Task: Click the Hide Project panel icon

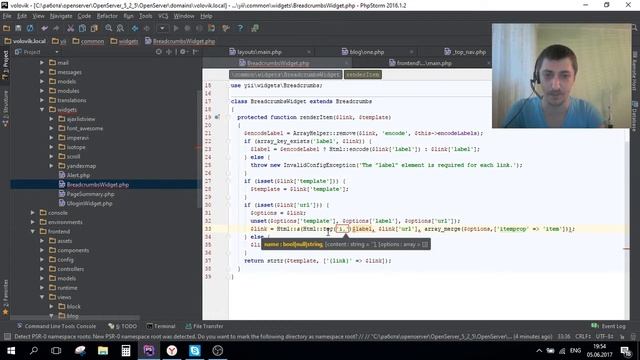Action: [x=196, y=52]
